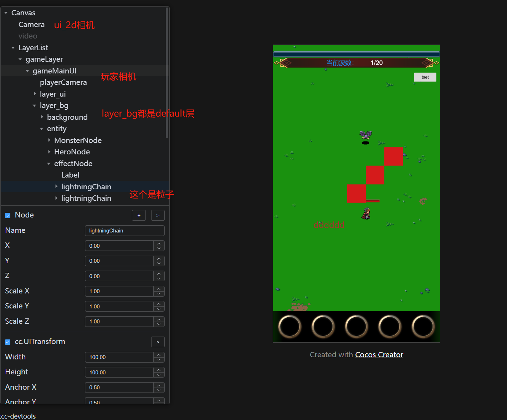Click the tset button in game view
The image size is (507, 420).
pyautogui.click(x=425, y=77)
